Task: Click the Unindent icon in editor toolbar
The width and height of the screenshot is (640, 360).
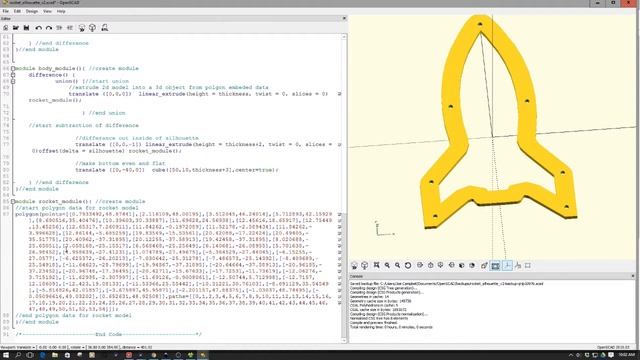Action: (x=59, y=28)
